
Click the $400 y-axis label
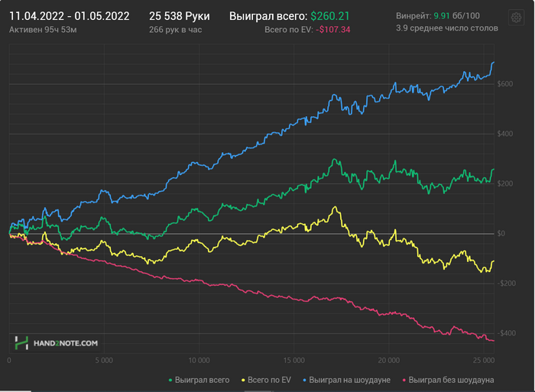pos(505,134)
